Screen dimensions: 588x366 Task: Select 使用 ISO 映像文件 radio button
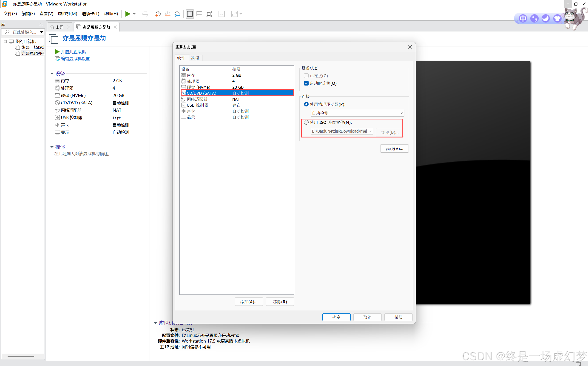pyautogui.click(x=306, y=123)
